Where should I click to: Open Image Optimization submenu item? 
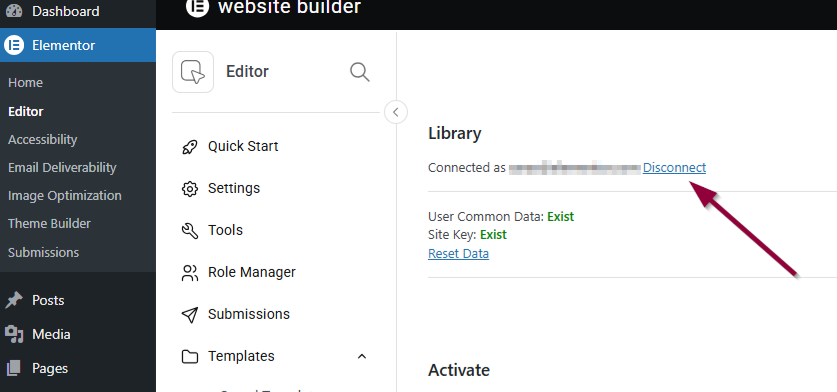pos(65,195)
